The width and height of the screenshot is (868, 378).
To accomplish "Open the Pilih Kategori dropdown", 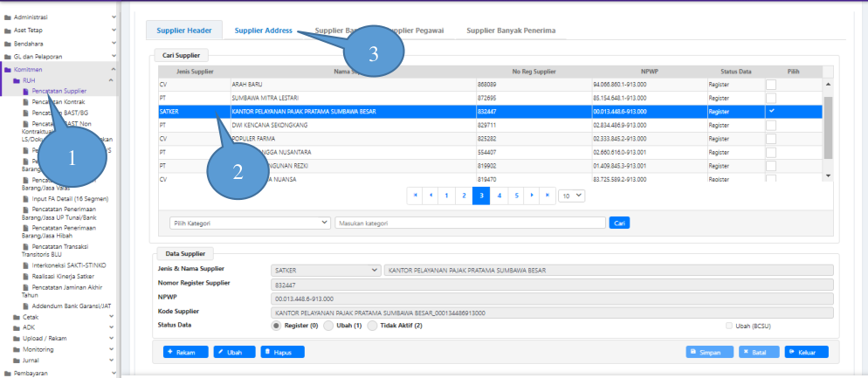I will [x=250, y=223].
